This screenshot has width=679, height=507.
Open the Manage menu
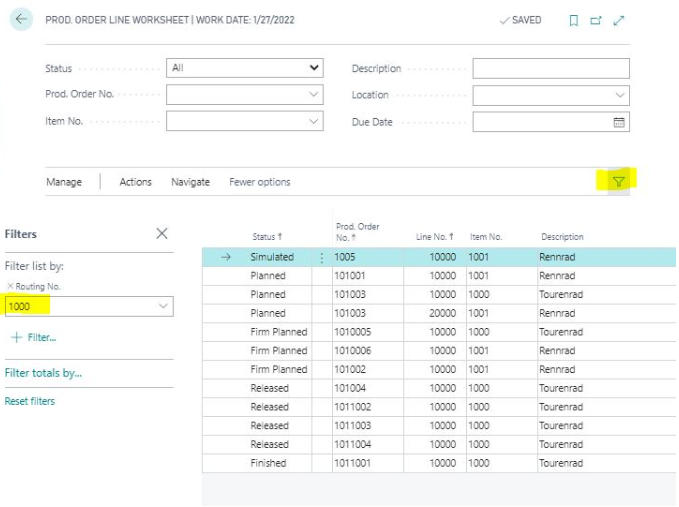(64, 182)
